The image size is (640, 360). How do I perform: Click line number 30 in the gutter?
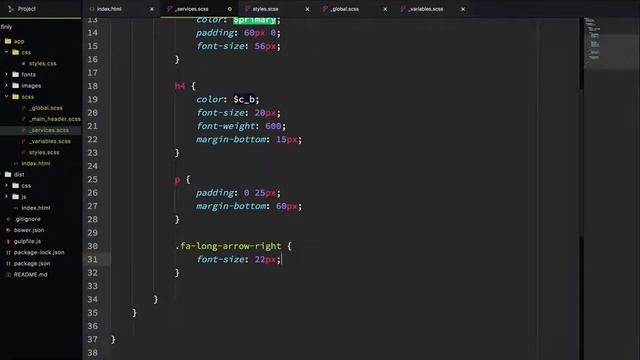pos(93,246)
